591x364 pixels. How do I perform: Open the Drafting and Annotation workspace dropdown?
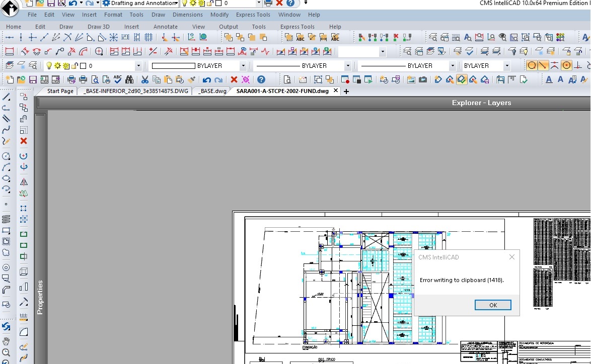coord(176,3)
